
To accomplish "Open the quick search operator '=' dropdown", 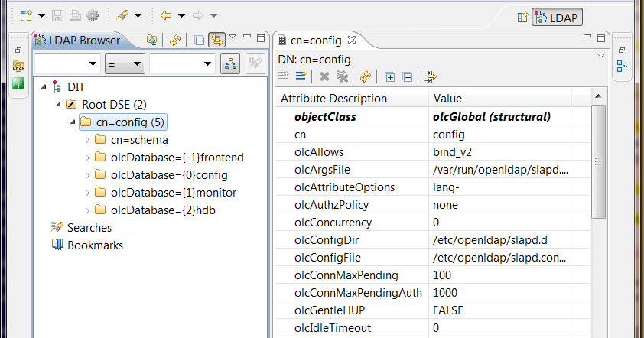I will [x=125, y=63].
